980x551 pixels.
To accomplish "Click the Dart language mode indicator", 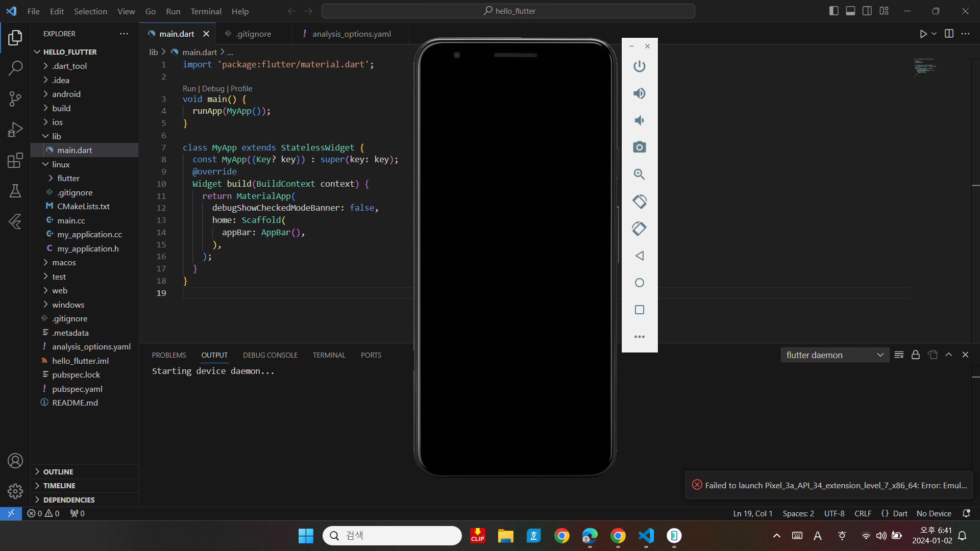I will (900, 514).
